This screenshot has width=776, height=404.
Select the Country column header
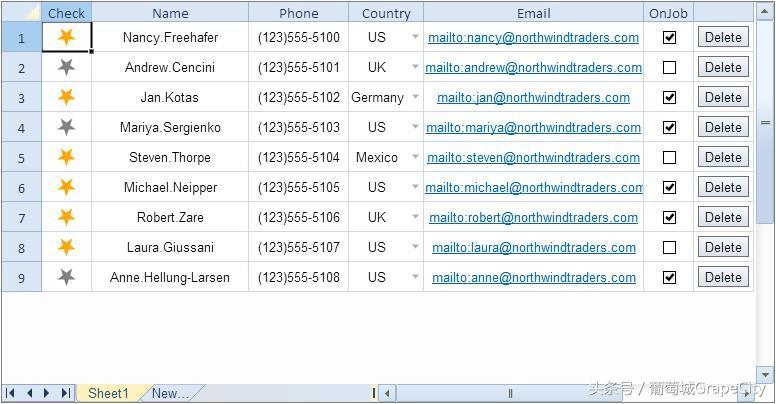[386, 12]
